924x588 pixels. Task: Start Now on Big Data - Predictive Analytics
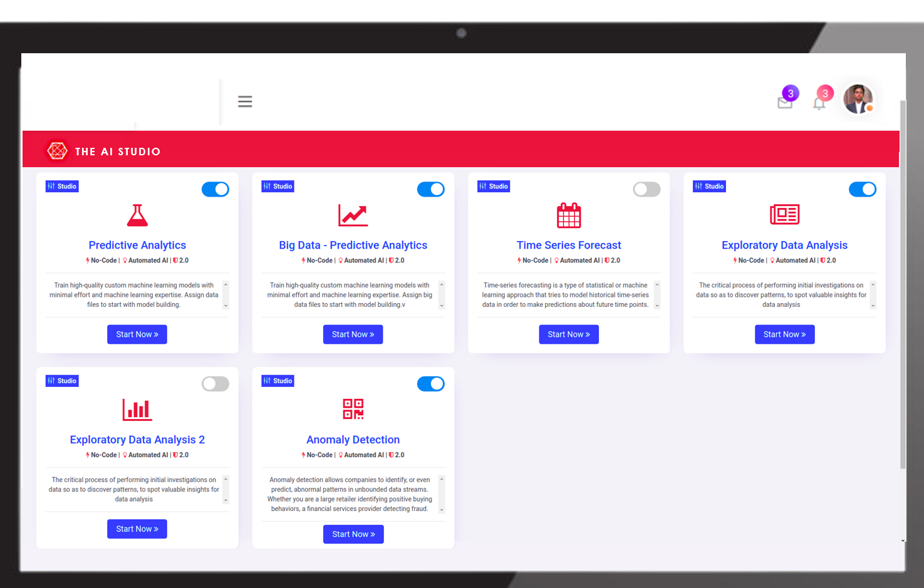coord(353,334)
